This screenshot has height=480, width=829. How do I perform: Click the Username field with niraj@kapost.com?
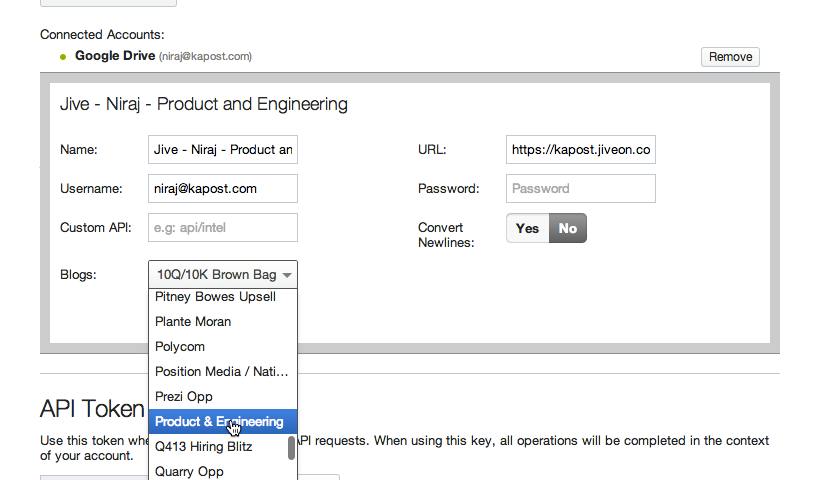pyautogui.click(x=223, y=189)
